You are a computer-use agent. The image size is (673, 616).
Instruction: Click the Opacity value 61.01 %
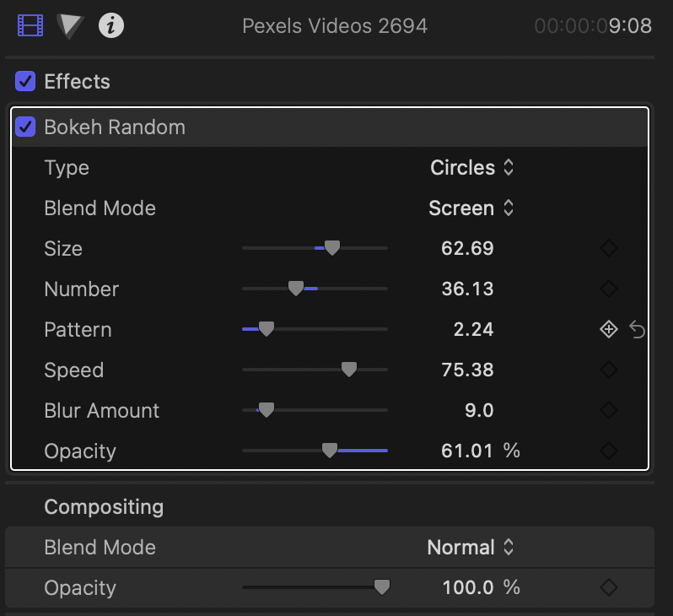[481, 451]
